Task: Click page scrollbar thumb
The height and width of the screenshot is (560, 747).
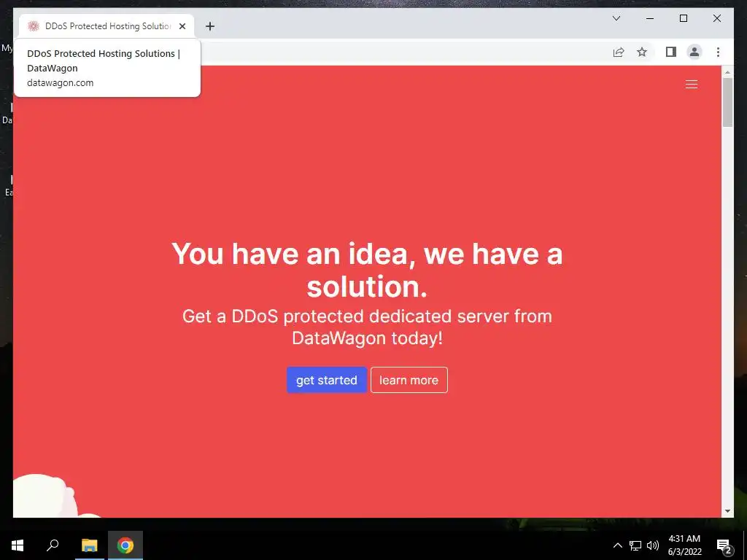Action: click(727, 102)
